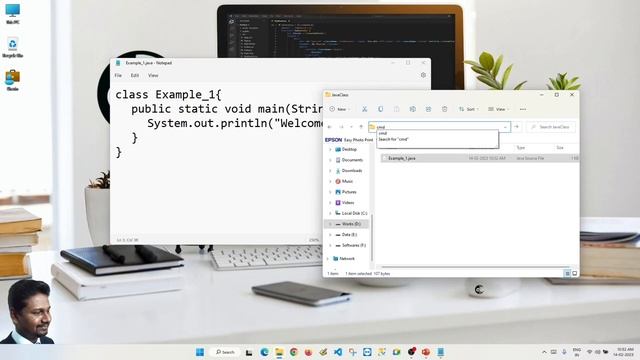The image size is (640, 360).
Task: Open Google Chrome from the taskbar
Action: click(294, 352)
